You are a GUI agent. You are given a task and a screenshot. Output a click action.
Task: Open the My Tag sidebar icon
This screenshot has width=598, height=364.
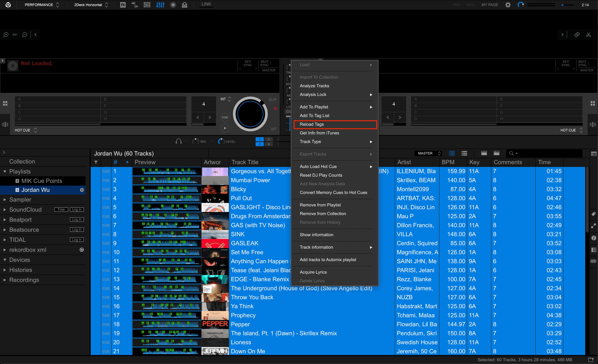(x=593, y=214)
